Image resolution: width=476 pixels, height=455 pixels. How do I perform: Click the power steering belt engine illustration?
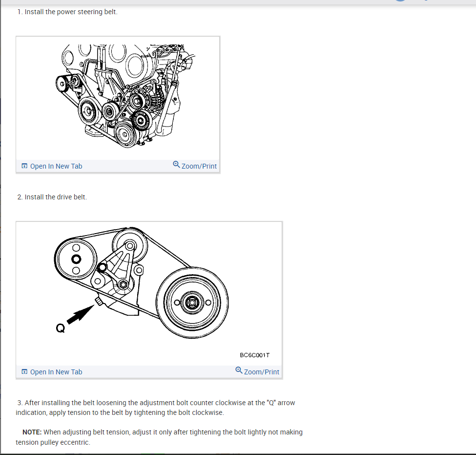click(x=125, y=96)
